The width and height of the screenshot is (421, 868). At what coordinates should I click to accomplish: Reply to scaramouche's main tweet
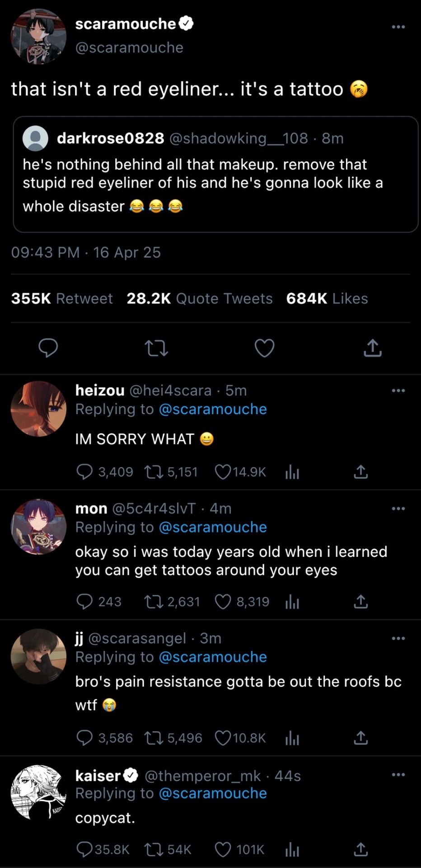tap(48, 348)
